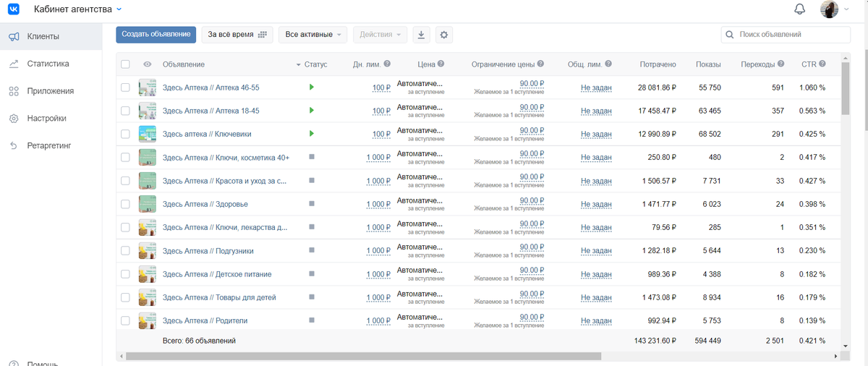Edit 90.00 ₽ price cap for Родители
This screenshot has height=366, width=868.
coord(532,317)
